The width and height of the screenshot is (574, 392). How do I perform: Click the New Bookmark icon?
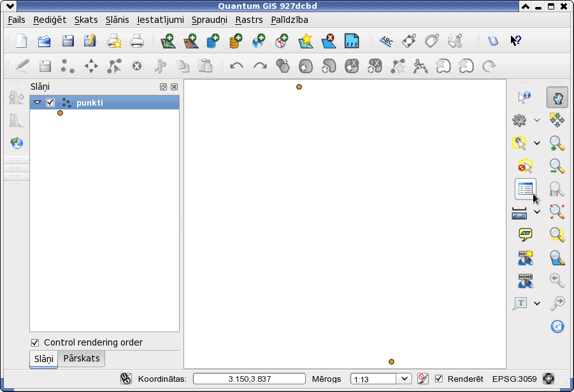click(x=526, y=258)
